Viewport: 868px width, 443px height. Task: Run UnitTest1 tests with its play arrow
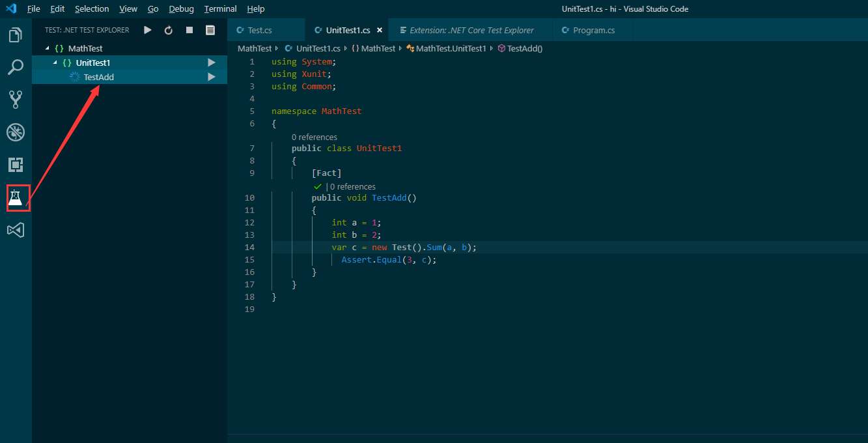point(211,63)
